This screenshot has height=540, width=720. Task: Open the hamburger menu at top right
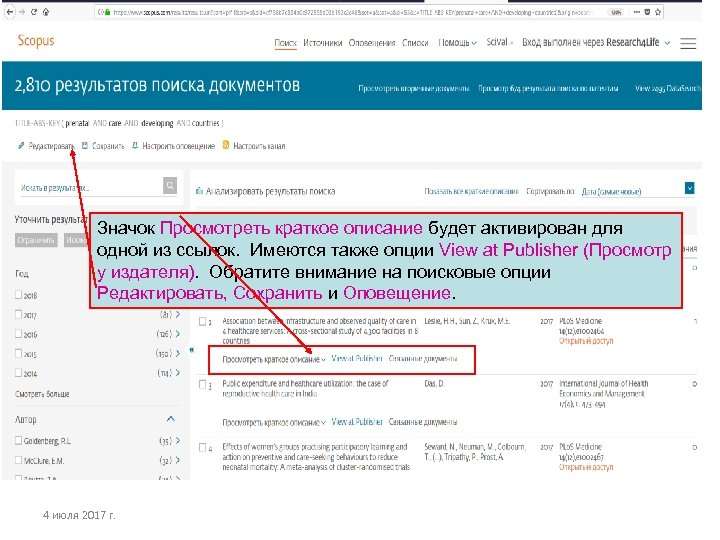[x=688, y=43]
